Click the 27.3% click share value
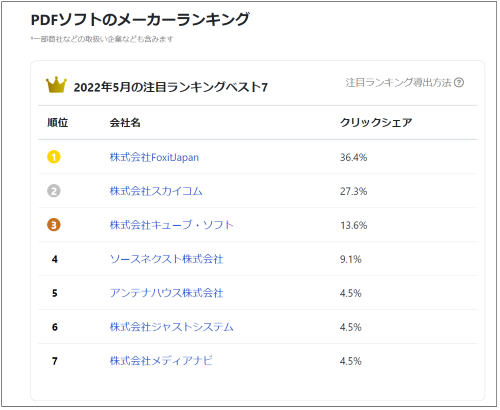 [353, 191]
